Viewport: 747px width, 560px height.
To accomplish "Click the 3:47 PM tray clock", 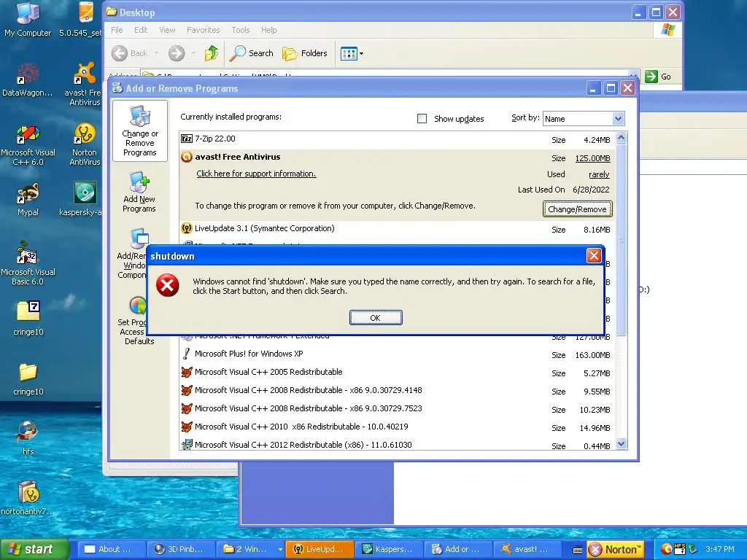I will pyautogui.click(x=720, y=550).
